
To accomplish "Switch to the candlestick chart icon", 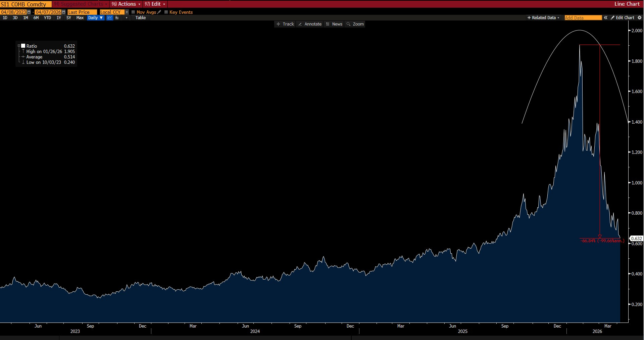I will coord(117,18).
